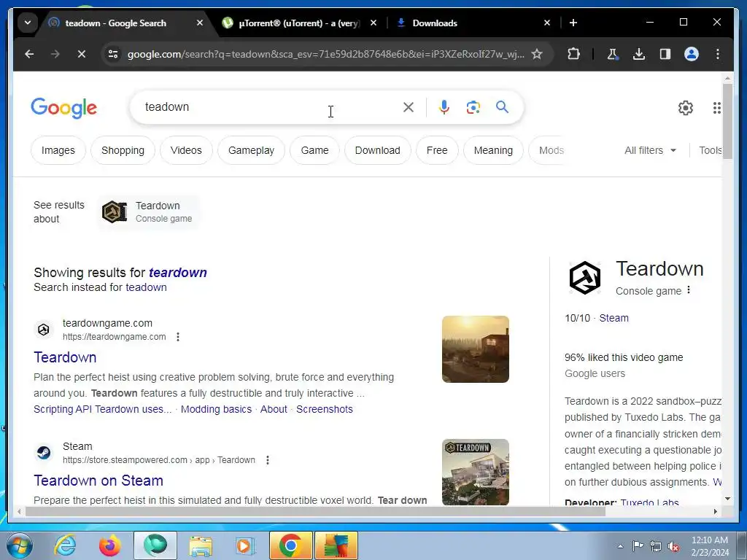This screenshot has height=560, width=747.
Task: Select the Download filter chip
Action: (377, 150)
